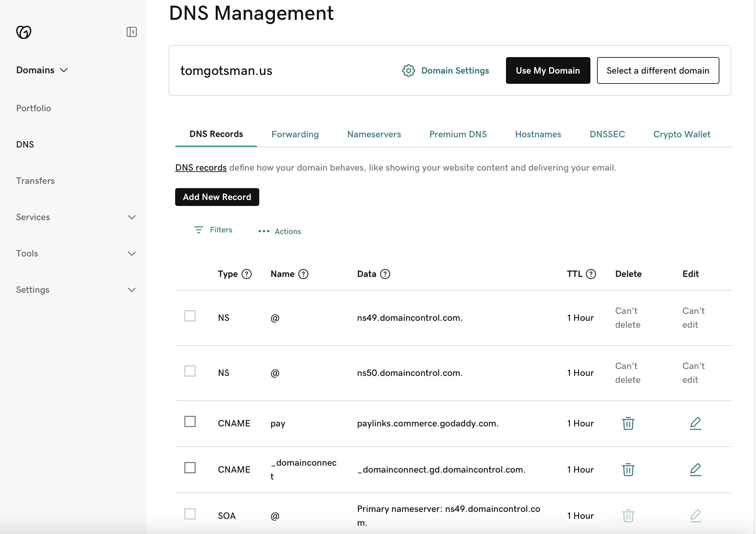Delete the pay CNAME record
The height and width of the screenshot is (534, 756).
pos(628,423)
